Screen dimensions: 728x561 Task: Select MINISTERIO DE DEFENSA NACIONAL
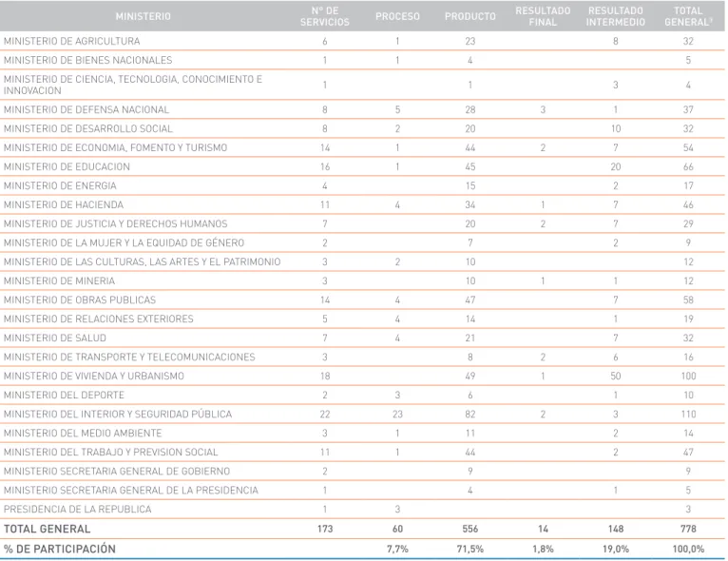point(86,109)
